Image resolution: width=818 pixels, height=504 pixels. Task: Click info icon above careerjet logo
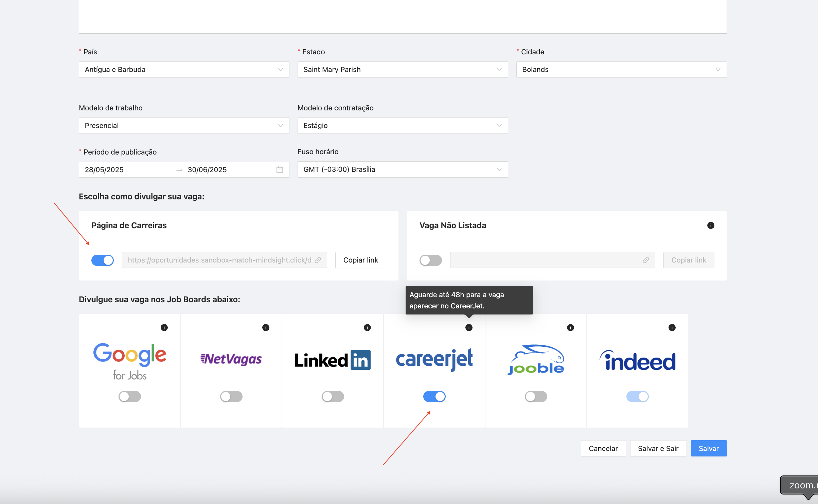click(x=469, y=327)
